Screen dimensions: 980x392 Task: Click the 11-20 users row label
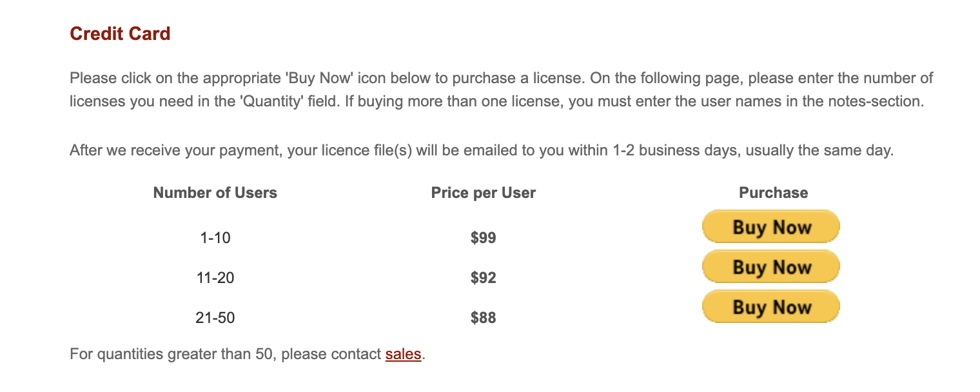[215, 278]
